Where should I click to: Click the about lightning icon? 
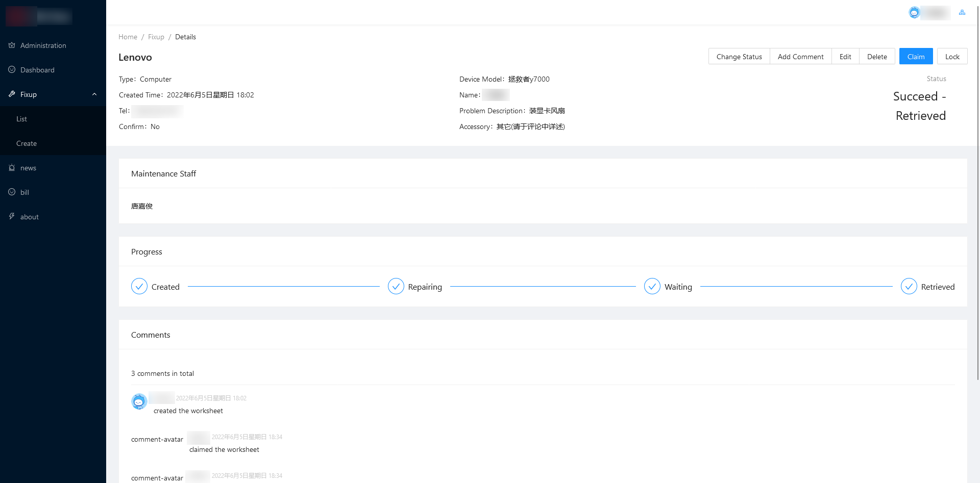12,217
